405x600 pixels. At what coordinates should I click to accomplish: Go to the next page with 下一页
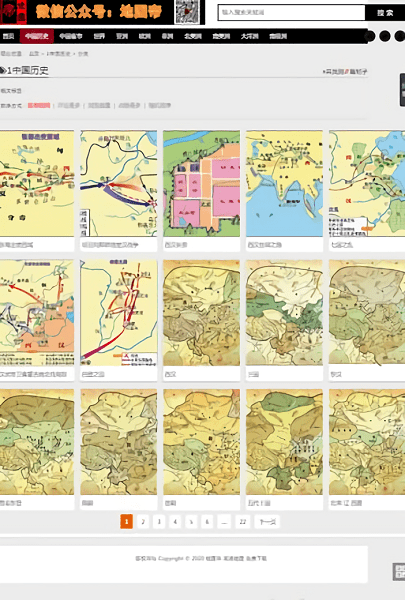(x=268, y=522)
